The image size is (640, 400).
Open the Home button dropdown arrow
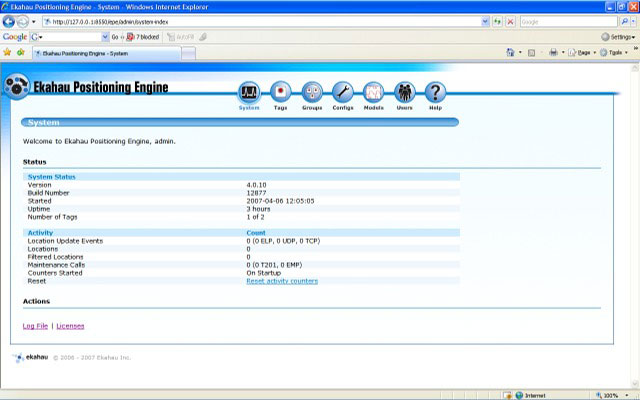point(520,52)
